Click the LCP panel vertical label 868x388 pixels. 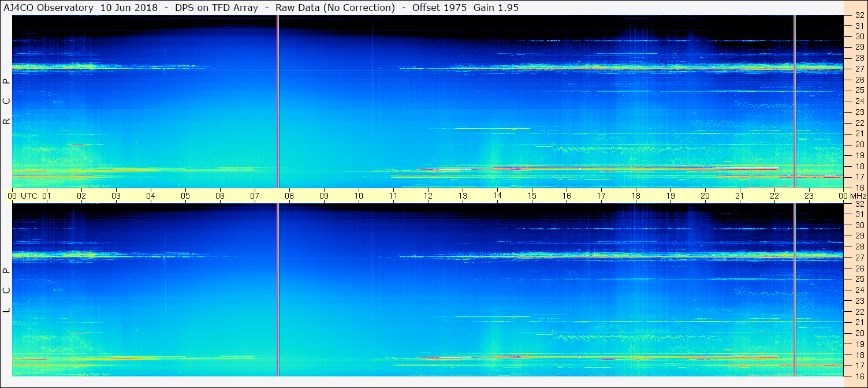click(6, 290)
